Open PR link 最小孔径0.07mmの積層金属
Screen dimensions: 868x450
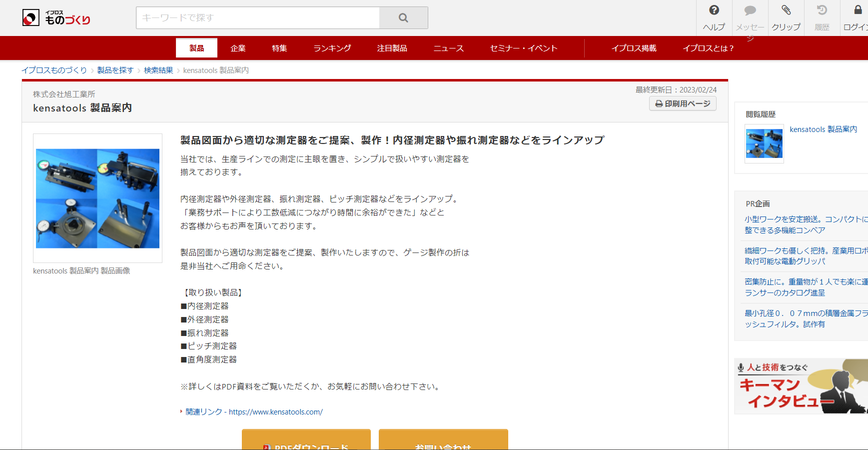[806, 318]
